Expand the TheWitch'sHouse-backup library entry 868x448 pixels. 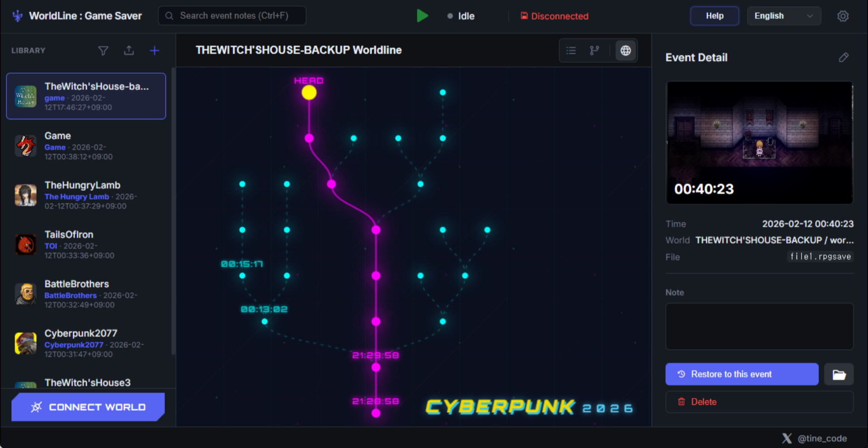coord(86,96)
